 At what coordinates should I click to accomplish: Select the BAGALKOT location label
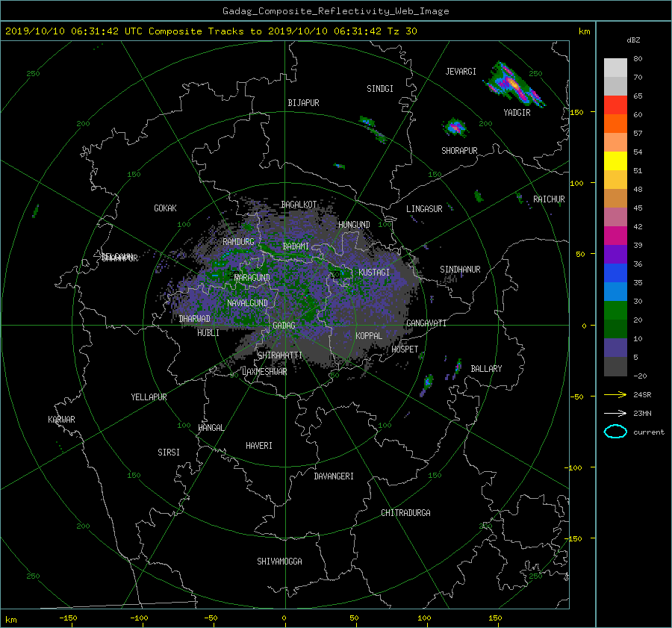299,205
